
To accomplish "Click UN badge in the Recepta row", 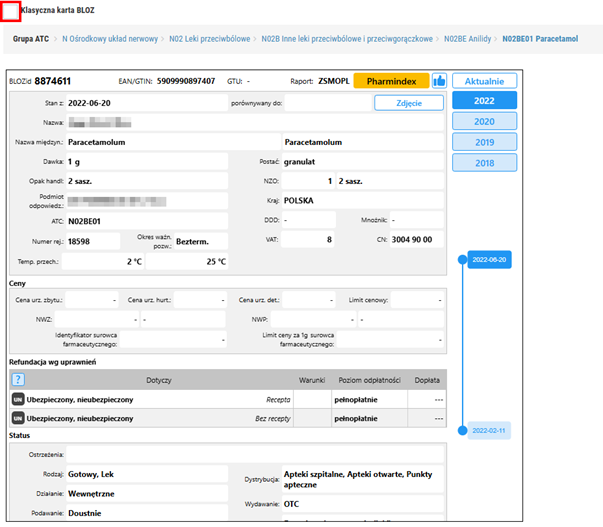I will click(x=17, y=399).
